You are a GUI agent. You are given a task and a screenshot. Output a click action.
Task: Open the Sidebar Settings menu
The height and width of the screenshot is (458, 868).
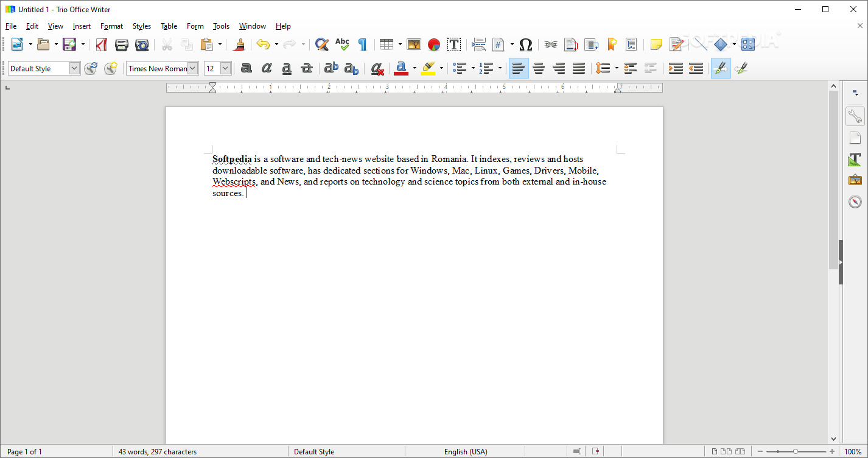(855, 93)
